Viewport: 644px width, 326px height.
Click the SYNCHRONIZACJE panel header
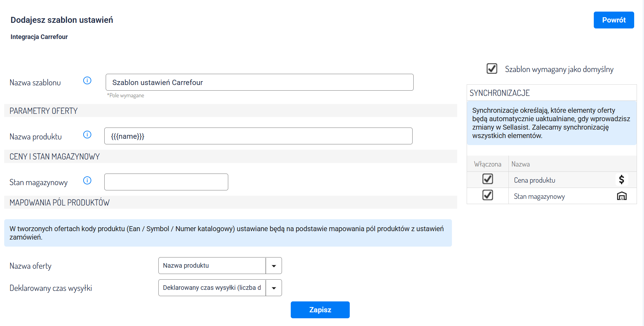click(499, 93)
